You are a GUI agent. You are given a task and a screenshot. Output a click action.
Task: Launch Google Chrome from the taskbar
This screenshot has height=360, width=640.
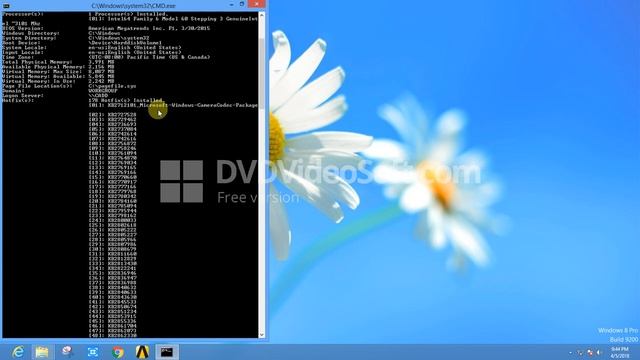coord(118,352)
